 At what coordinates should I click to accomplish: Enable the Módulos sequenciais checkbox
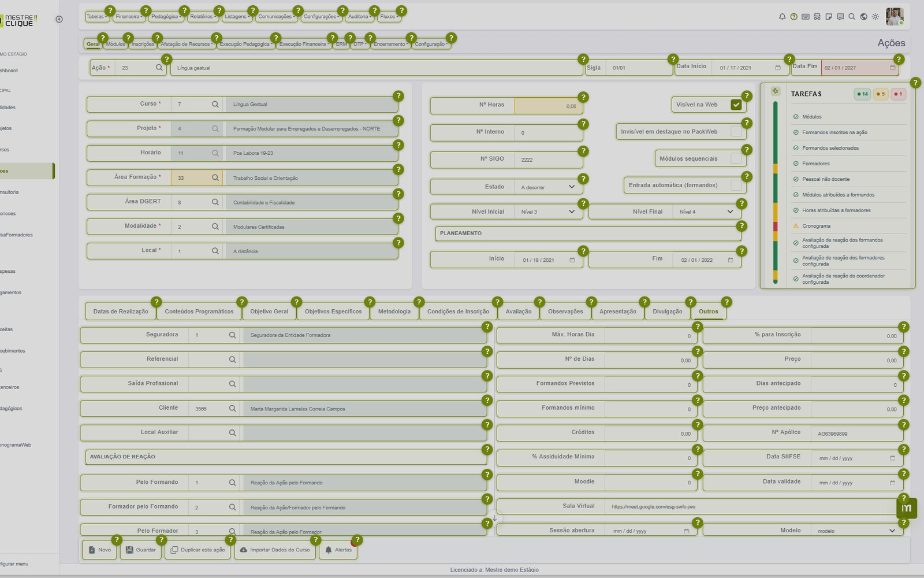(x=736, y=158)
